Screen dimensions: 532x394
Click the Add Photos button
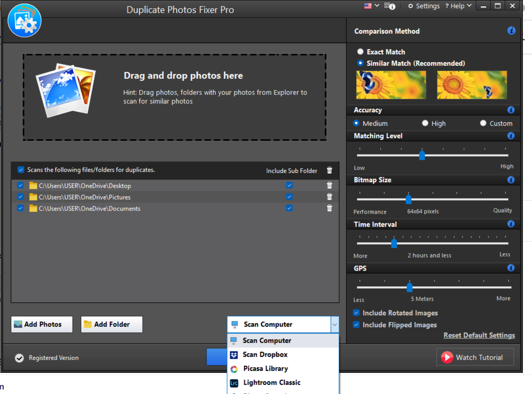pos(41,324)
